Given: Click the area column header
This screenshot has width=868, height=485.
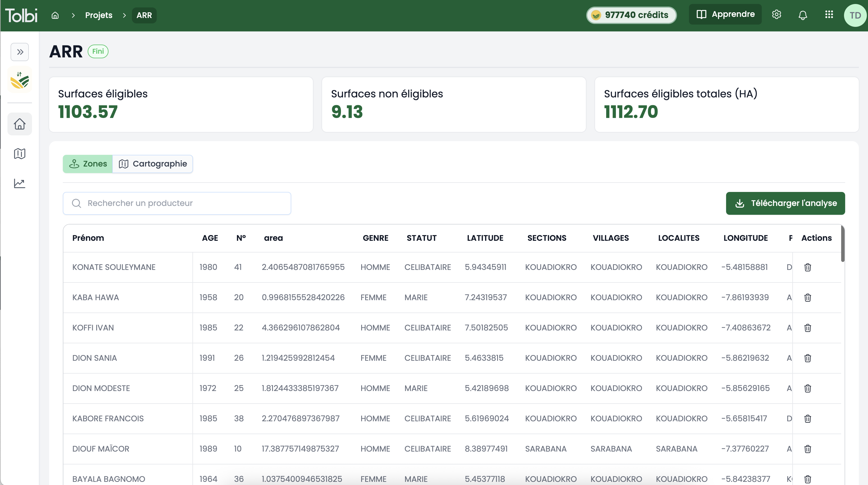Looking at the screenshot, I should coord(273,238).
